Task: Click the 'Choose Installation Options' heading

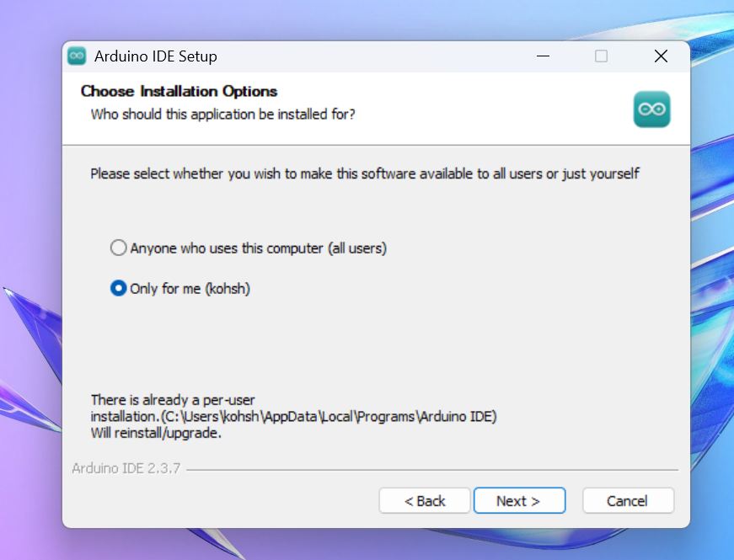Action: pos(179,91)
